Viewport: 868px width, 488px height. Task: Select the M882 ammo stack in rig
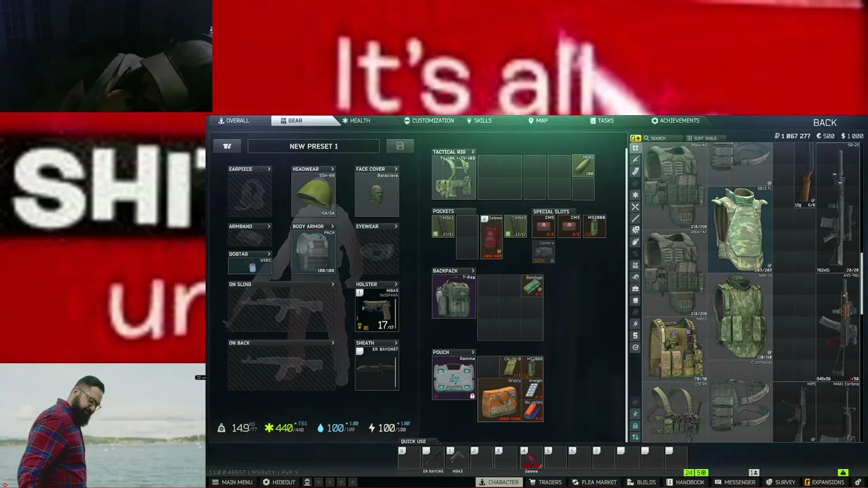click(583, 166)
